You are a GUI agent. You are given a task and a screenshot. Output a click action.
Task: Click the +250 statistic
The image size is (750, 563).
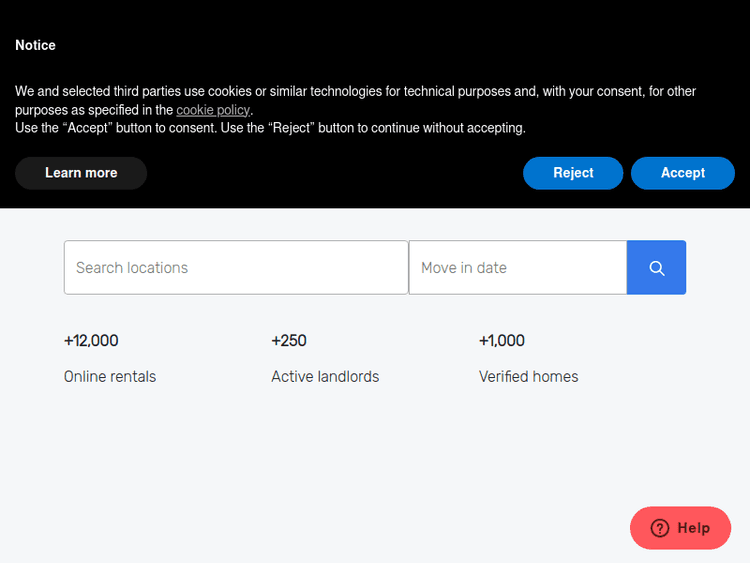289,341
